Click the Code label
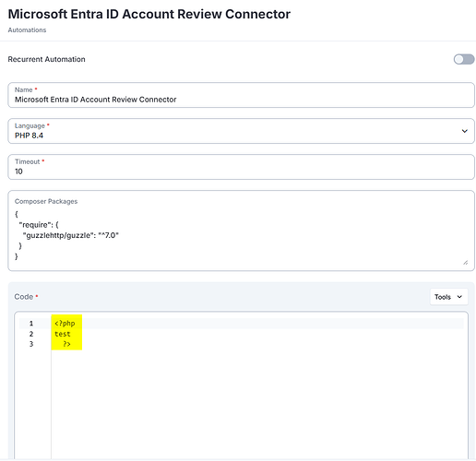The image size is (476, 461). coord(24,297)
